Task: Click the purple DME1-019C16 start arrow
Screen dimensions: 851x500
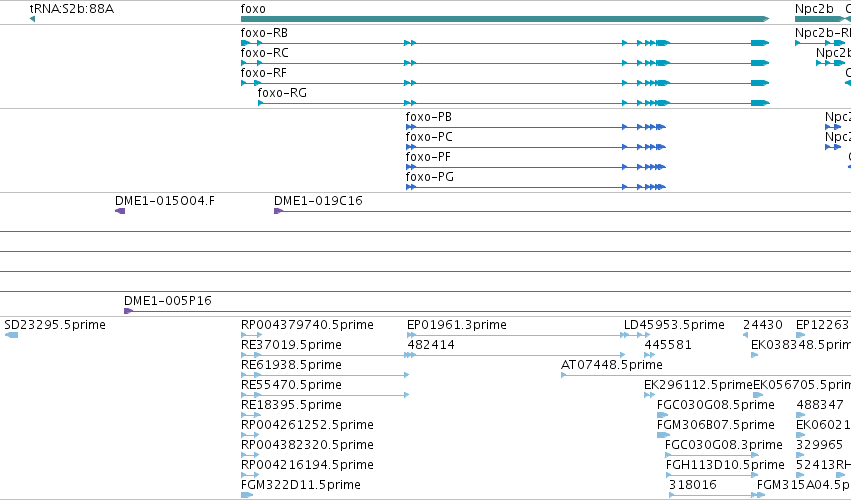Action: click(x=278, y=211)
